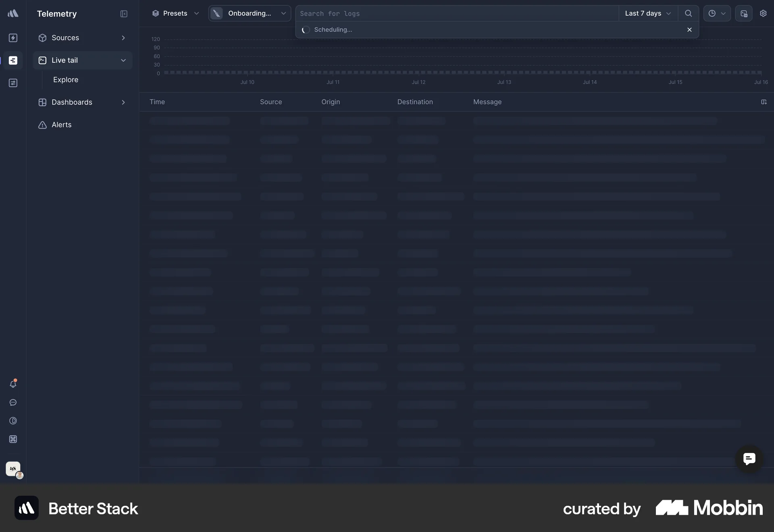Open the Last 7 days range dropdown

648,13
